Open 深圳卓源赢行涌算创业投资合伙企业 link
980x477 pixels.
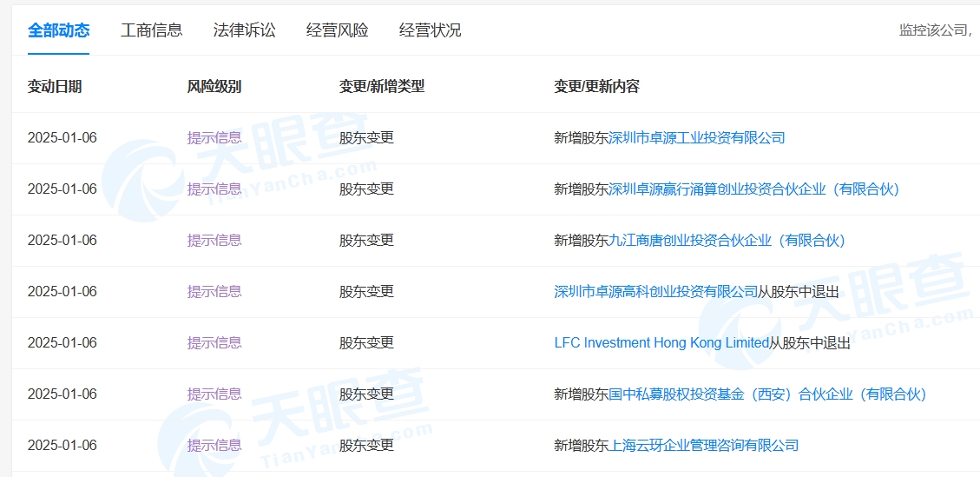753,189
